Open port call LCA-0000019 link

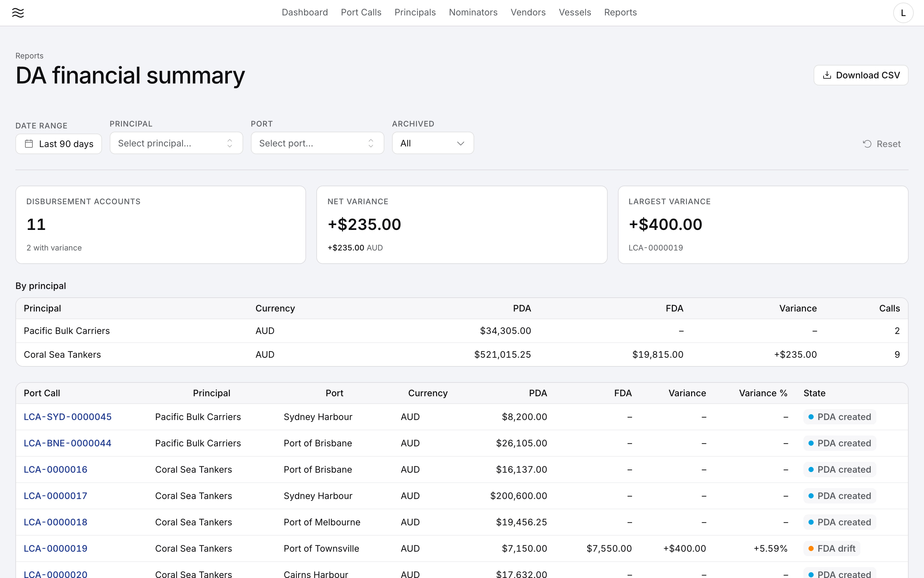(x=56, y=548)
